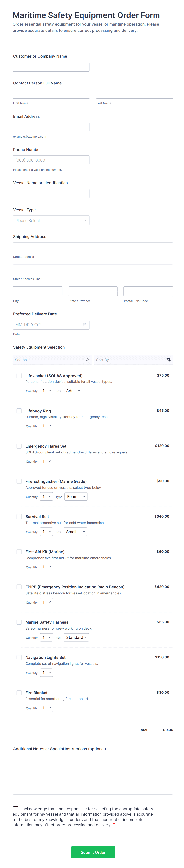Check the EPIRB product checkbox
184x868 pixels.
(19, 587)
